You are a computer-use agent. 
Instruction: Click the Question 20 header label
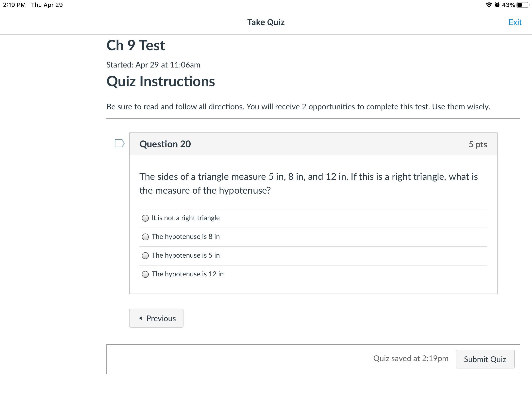click(165, 144)
